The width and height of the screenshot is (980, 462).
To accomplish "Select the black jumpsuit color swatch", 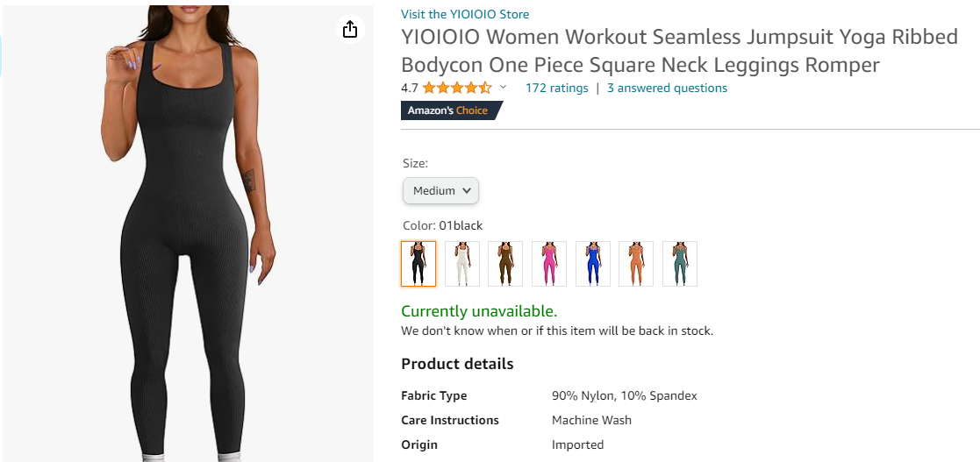I will pos(418,264).
